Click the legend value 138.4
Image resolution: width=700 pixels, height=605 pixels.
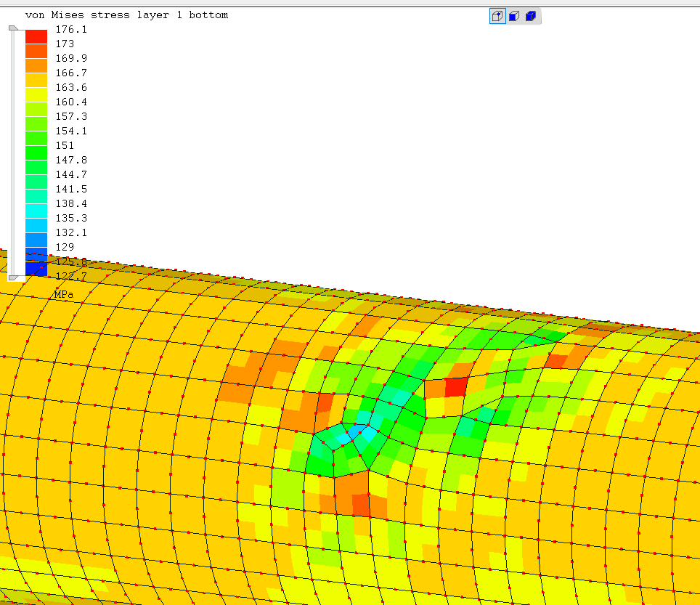(71, 203)
